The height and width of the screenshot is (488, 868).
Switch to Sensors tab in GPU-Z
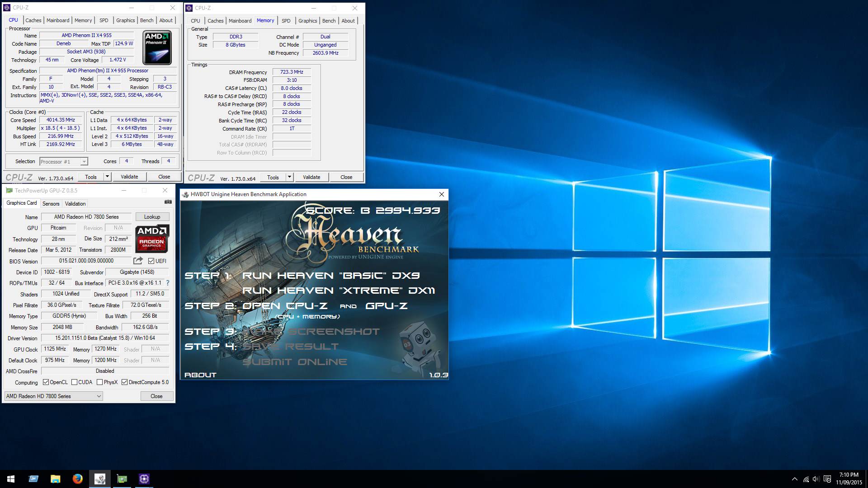point(51,204)
